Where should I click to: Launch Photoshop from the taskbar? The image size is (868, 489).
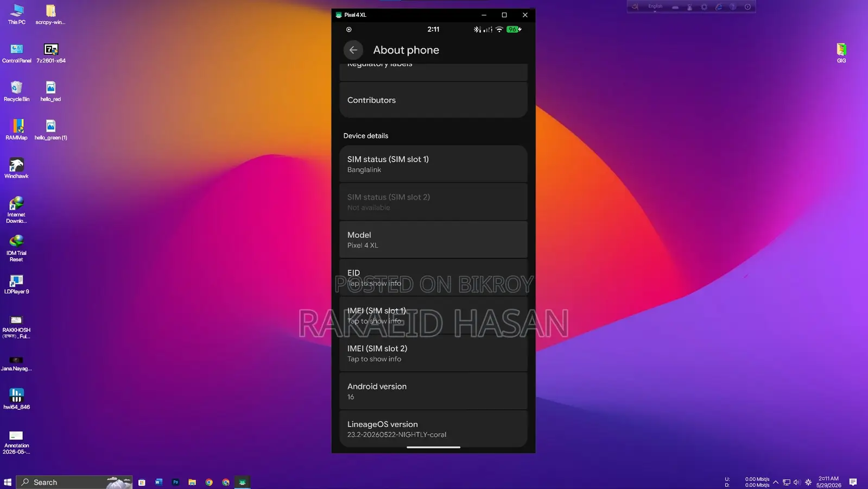tap(175, 482)
